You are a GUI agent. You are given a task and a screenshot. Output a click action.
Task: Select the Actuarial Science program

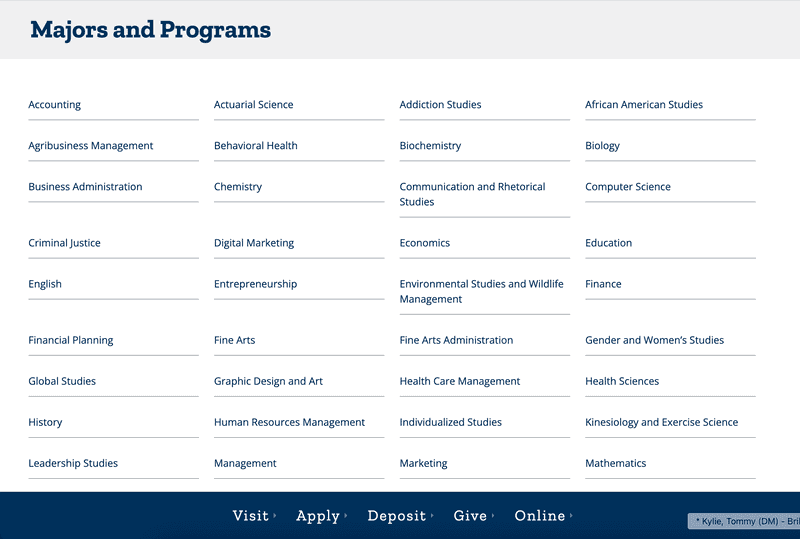tap(254, 105)
